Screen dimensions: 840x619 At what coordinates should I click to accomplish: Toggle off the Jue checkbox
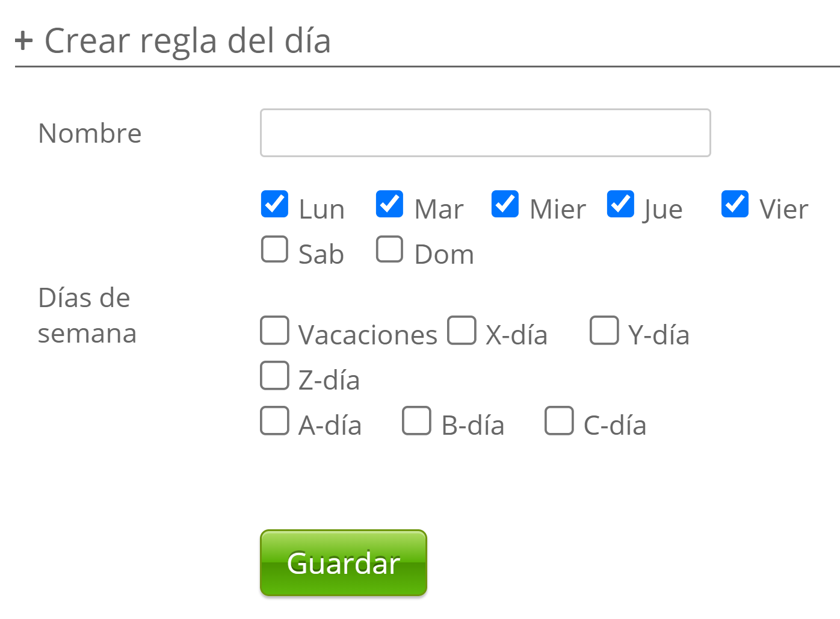[x=620, y=204]
